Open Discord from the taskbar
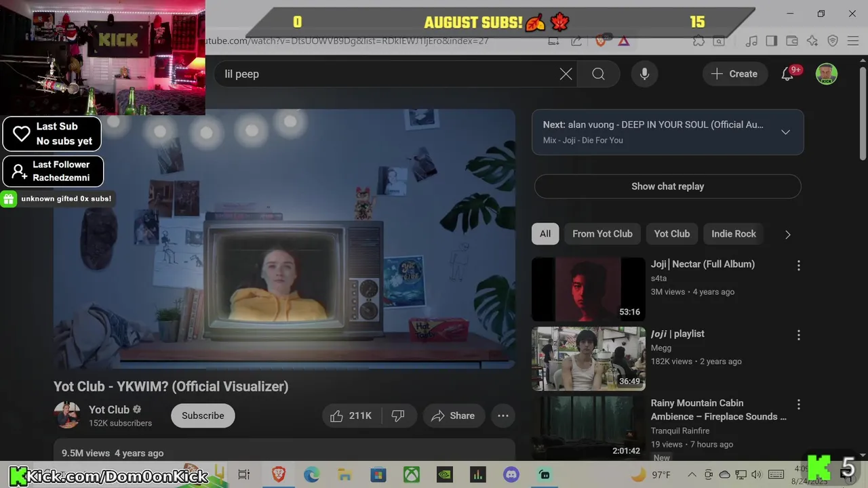868x488 pixels. 511,474
